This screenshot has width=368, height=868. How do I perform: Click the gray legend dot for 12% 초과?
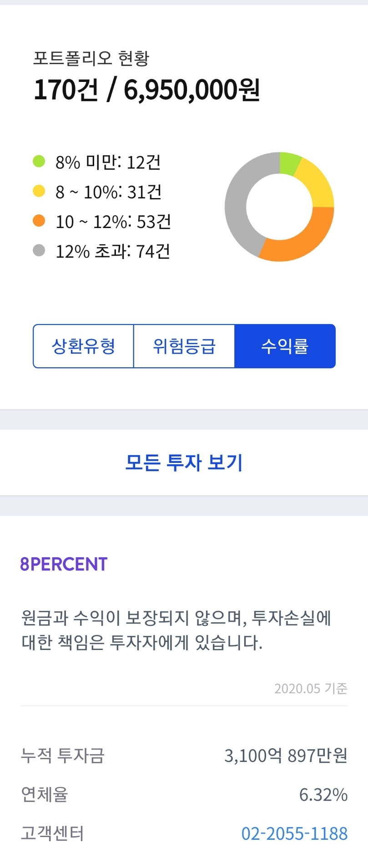(x=39, y=250)
